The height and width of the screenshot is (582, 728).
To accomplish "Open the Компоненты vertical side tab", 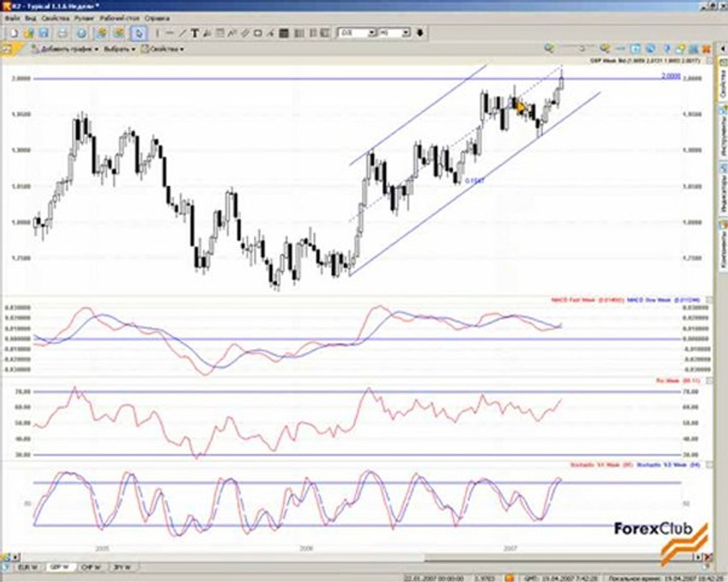I will click(723, 245).
